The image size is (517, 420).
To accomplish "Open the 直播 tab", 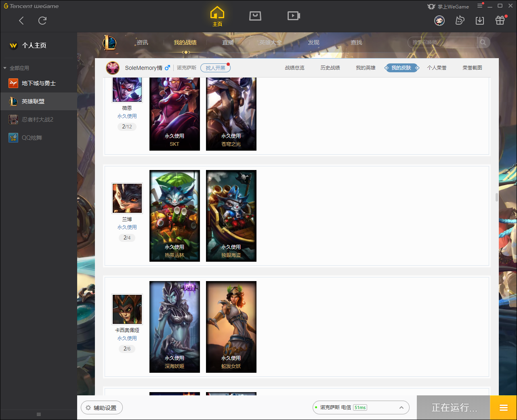I will pyautogui.click(x=228, y=42).
